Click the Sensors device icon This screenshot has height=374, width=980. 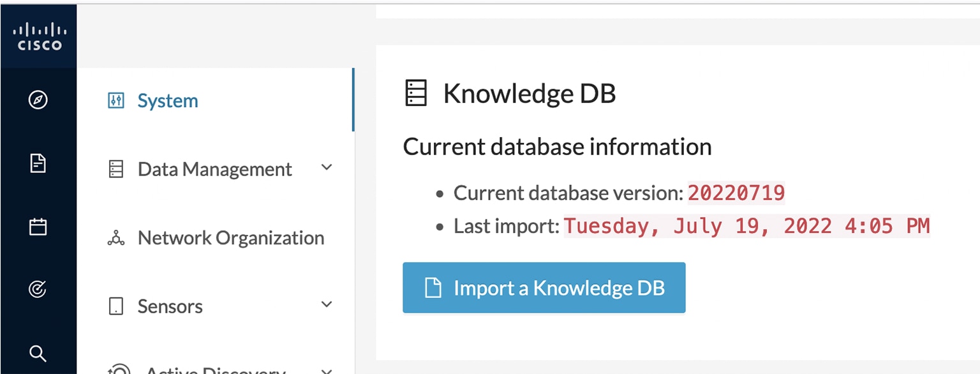115,306
